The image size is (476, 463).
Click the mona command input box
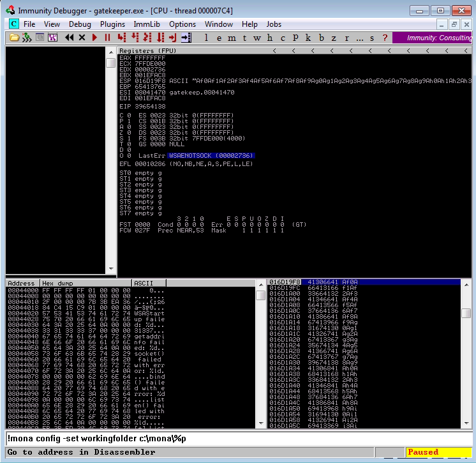(x=239, y=438)
